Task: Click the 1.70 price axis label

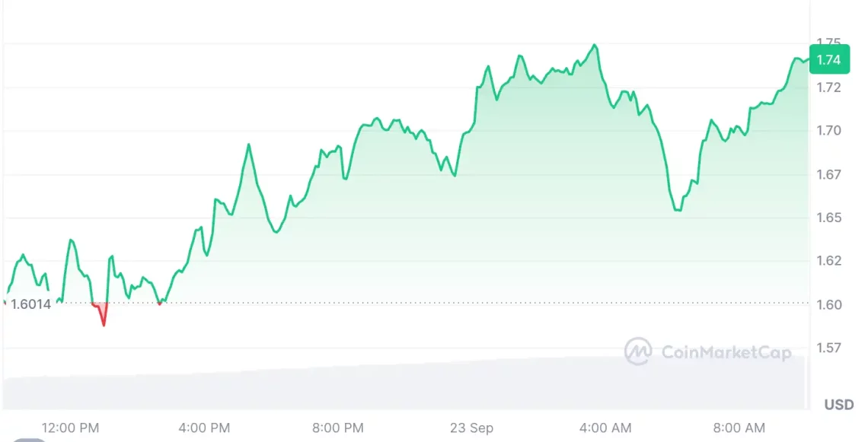Action: click(828, 130)
